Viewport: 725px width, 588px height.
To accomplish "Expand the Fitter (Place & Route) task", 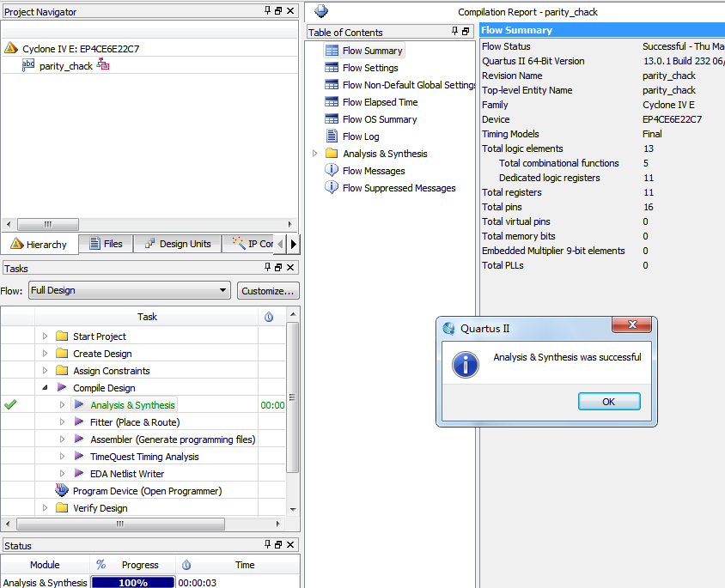I will tap(62, 421).
